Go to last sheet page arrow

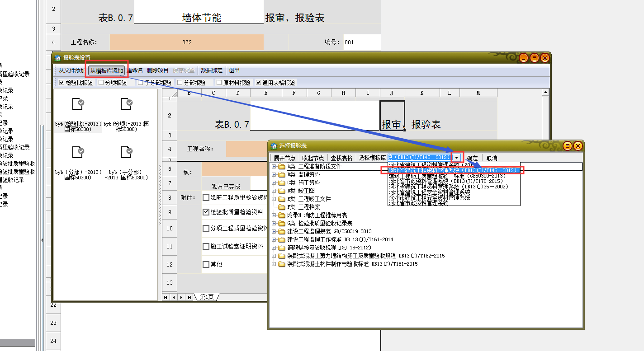click(189, 297)
